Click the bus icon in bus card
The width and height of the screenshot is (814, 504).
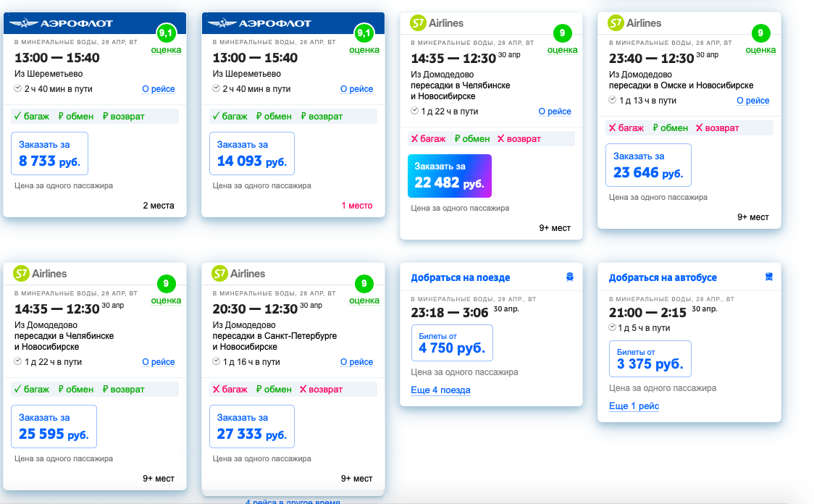(769, 277)
